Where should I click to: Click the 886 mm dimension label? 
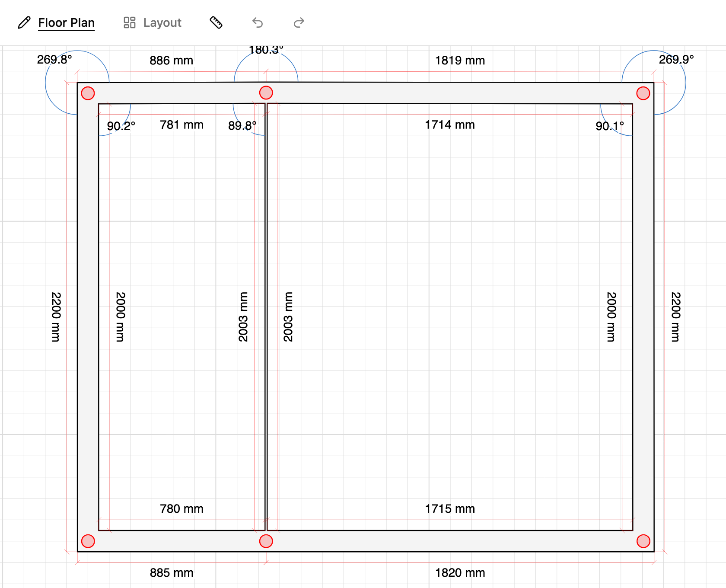(x=172, y=61)
